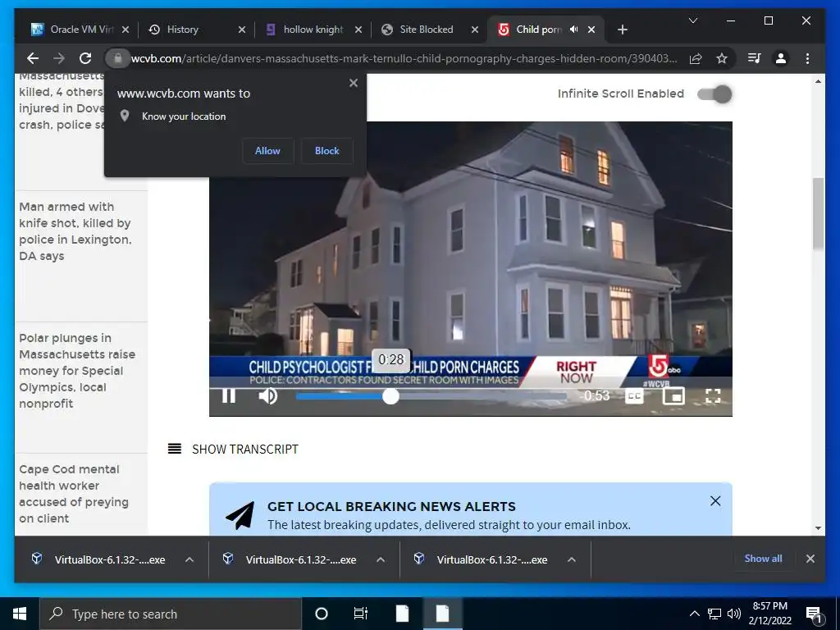The width and height of the screenshot is (840, 630).
Task: Open the Cape Cod mental health worker article
Action: [74, 494]
